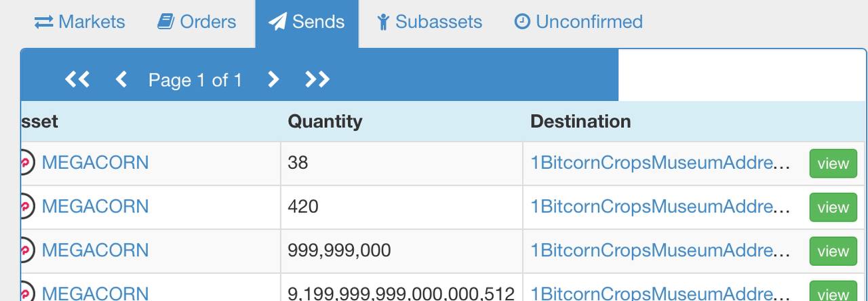Image resolution: width=868 pixels, height=301 pixels.
Task: Go to next page arrow
Action: point(273,80)
